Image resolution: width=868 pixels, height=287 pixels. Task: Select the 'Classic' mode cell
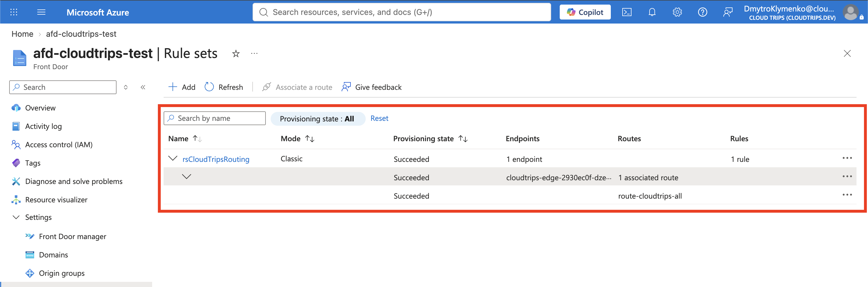[x=291, y=159]
